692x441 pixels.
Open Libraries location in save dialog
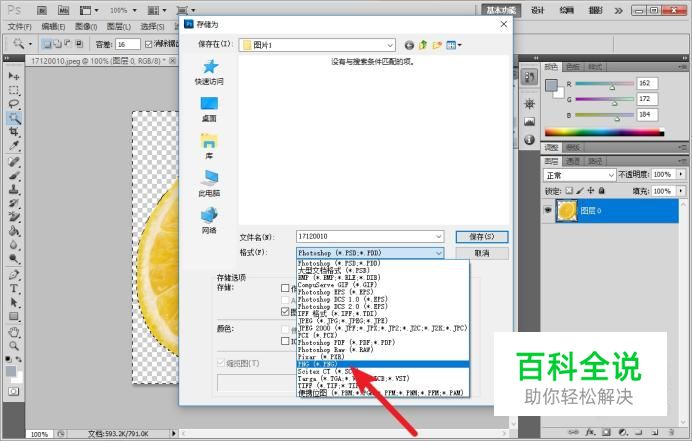click(209, 147)
